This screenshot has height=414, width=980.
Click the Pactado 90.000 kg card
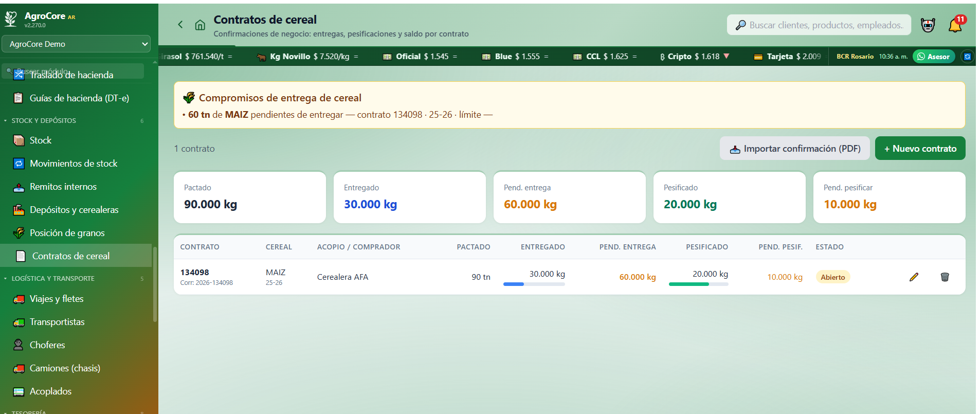click(250, 197)
